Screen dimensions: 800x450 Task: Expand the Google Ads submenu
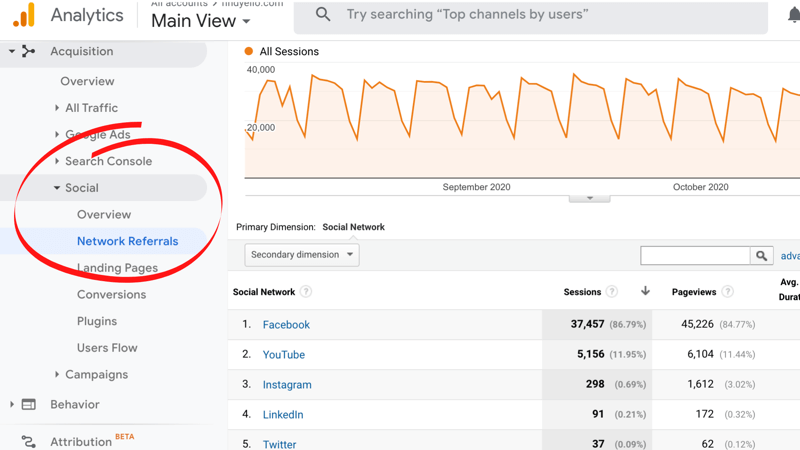coord(57,134)
